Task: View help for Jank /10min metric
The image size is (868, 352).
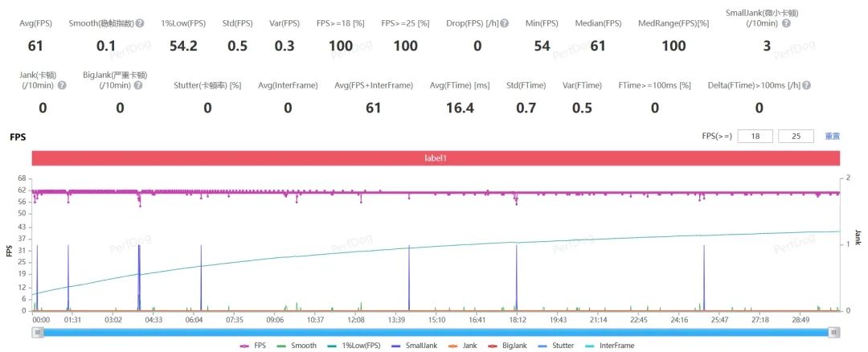Action: pos(62,85)
